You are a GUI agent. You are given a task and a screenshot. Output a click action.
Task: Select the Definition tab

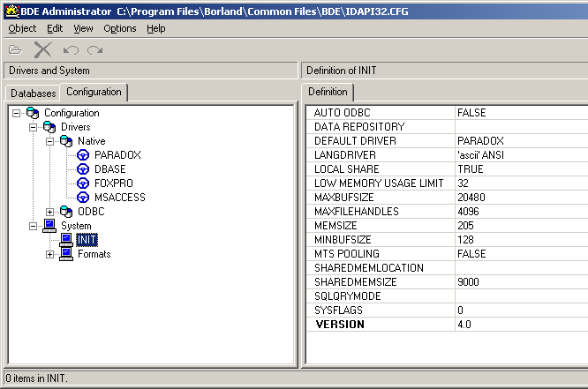point(328,92)
